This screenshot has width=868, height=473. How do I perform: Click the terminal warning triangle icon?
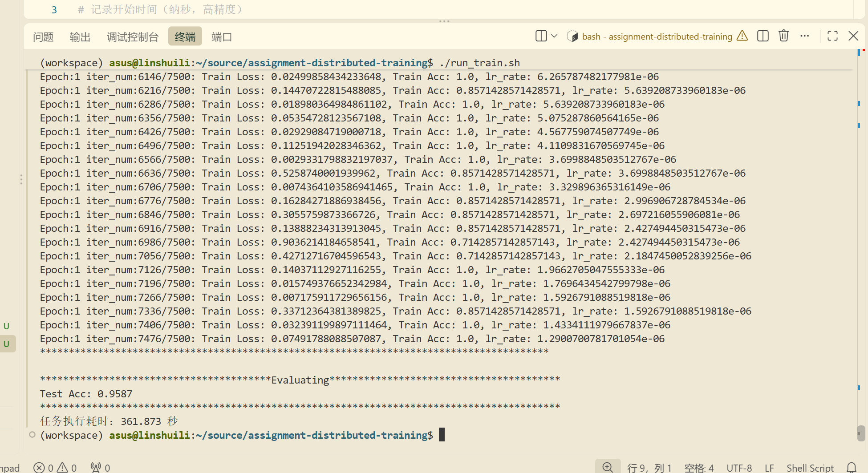coord(742,36)
